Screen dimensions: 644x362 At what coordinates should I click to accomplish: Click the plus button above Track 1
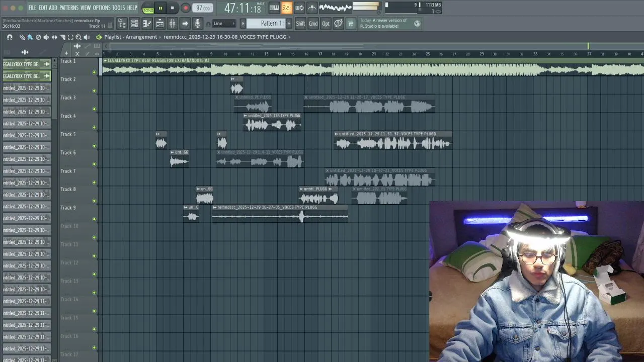[x=66, y=53]
